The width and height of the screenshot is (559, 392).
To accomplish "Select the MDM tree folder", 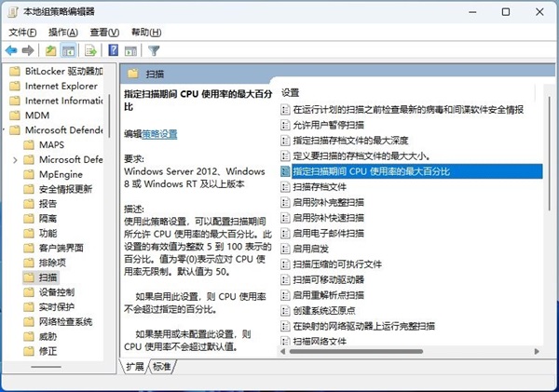I will [x=29, y=115].
